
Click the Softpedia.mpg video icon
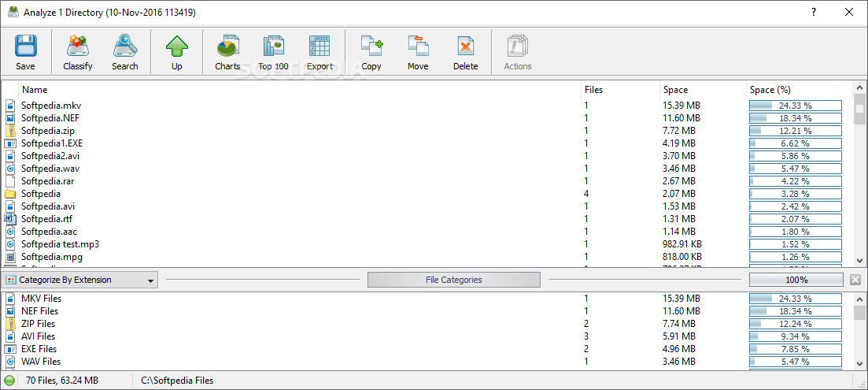point(10,257)
